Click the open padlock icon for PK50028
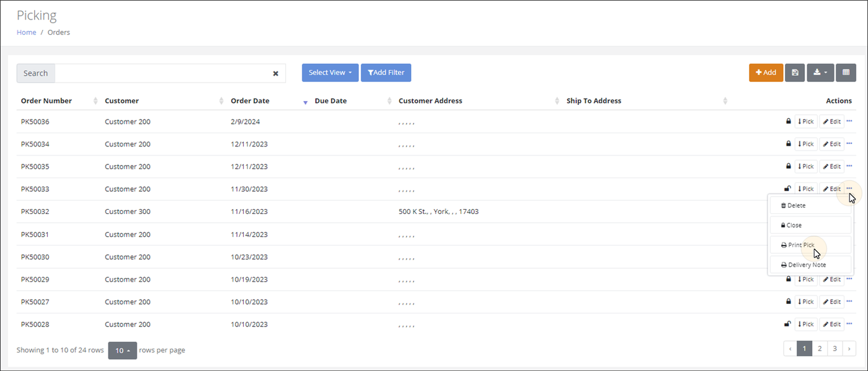The image size is (868, 371). point(788,324)
